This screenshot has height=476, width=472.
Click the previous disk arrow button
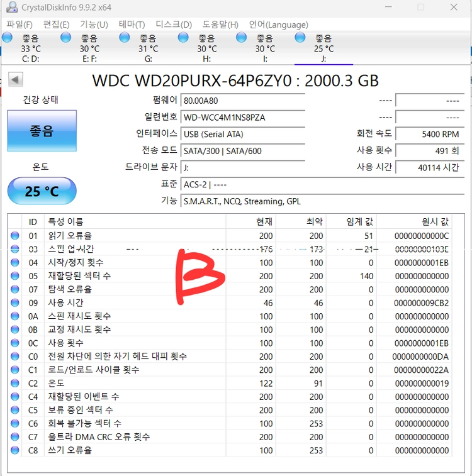[x=16, y=79]
